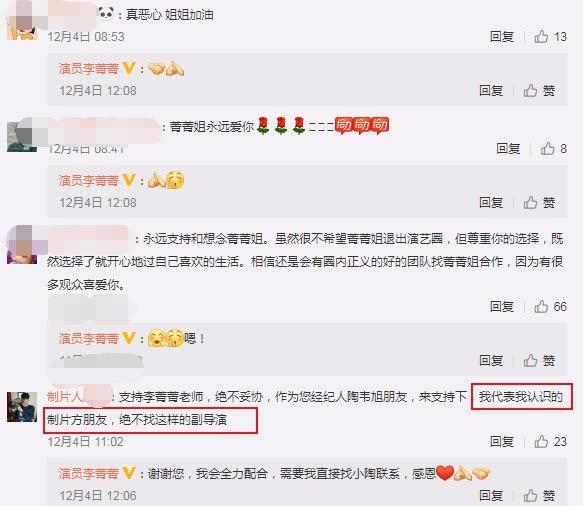
Task: Open the 制片人 commenter's username link
Action: pyautogui.click(x=79, y=397)
